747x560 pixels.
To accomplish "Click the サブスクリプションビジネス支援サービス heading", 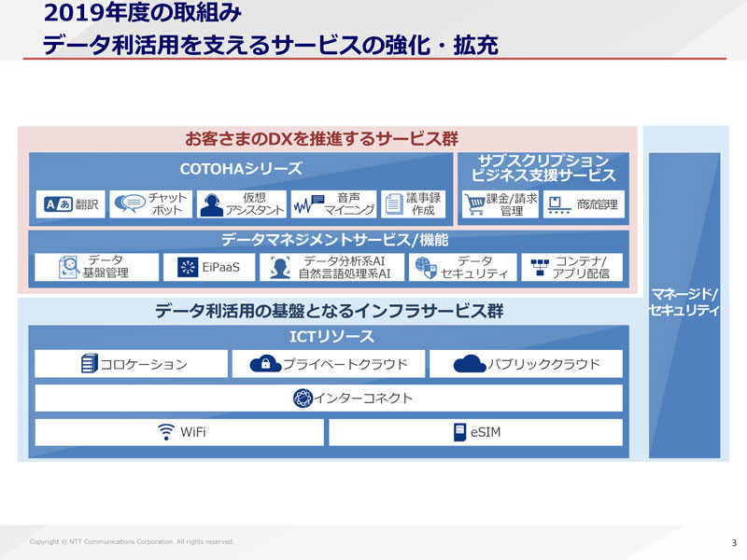I will pyautogui.click(x=543, y=168).
